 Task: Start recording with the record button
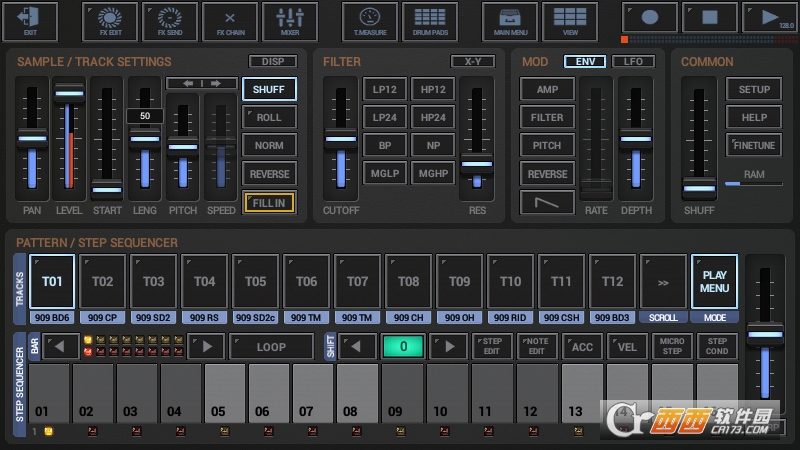point(650,18)
